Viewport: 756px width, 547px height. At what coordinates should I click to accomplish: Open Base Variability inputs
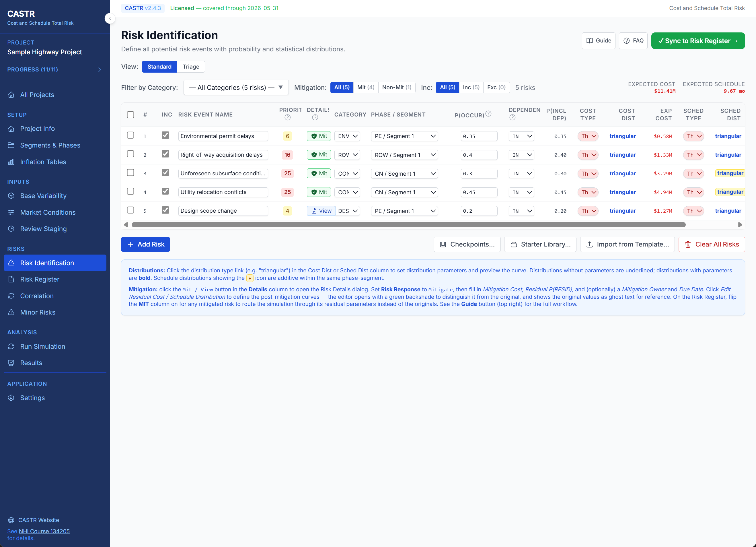tap(43, 196)
